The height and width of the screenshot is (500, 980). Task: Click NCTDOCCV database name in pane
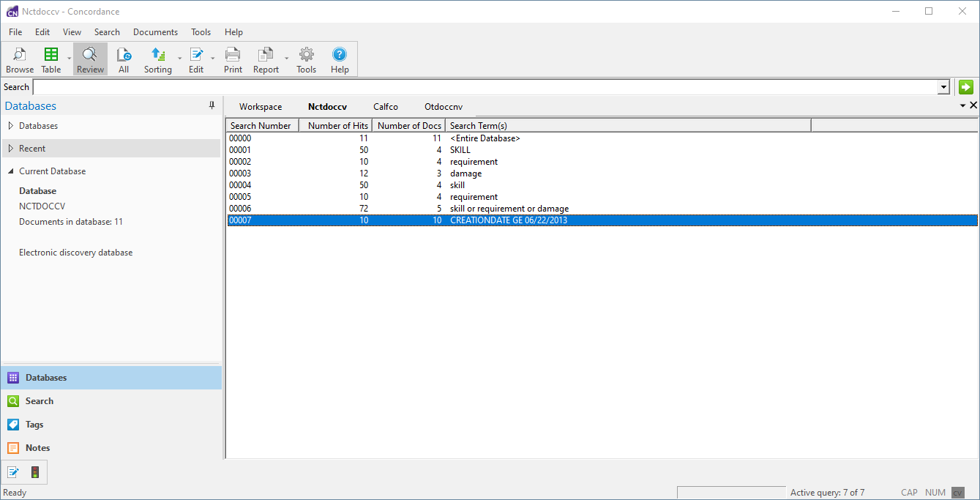pos(42,206)
